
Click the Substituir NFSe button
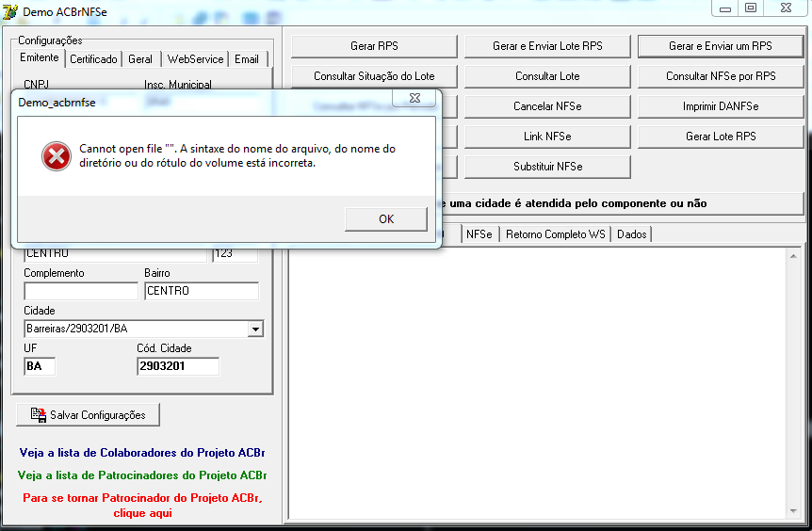[547, 166]
